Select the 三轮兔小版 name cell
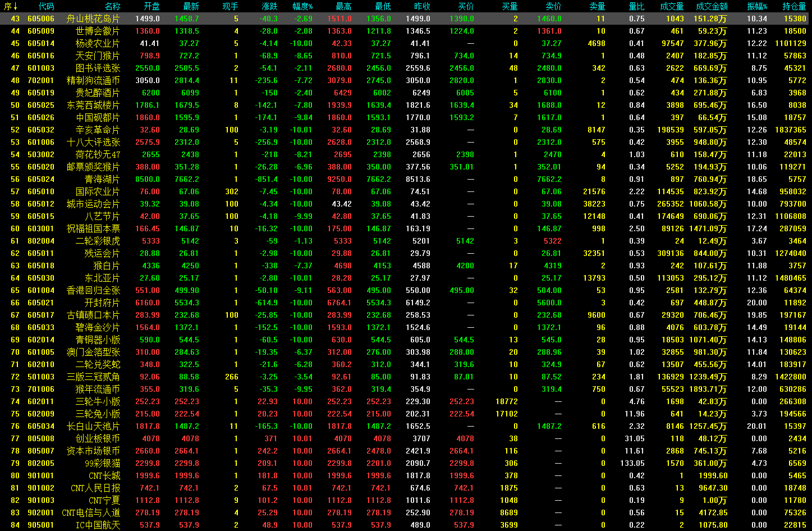 point(98,414)
